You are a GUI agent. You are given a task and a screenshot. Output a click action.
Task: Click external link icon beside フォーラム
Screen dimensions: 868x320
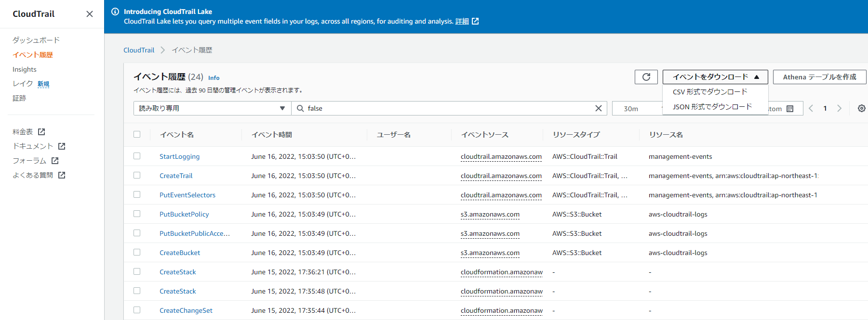pyautogui.click(x=55, y=161)
